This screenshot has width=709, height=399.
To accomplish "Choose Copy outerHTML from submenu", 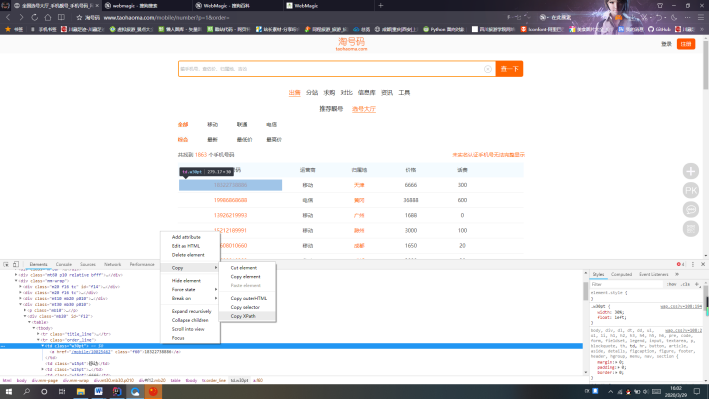I will point(247,298).
